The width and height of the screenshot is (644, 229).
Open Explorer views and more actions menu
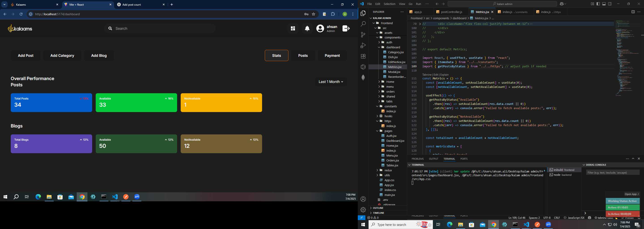pyautogui.click(x=402, y=12)
